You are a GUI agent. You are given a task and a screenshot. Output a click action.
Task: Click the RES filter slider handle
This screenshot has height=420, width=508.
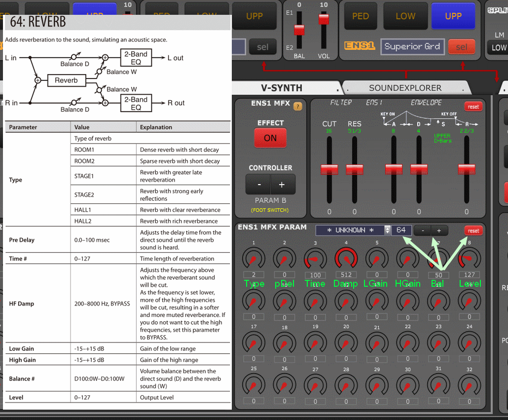pyautogui.click(x=355, y=169)
